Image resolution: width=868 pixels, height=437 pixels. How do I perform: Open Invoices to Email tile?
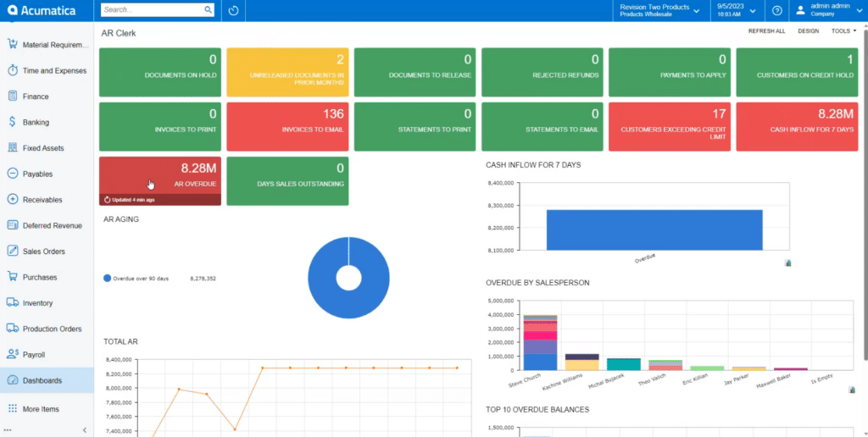point(287,127)
